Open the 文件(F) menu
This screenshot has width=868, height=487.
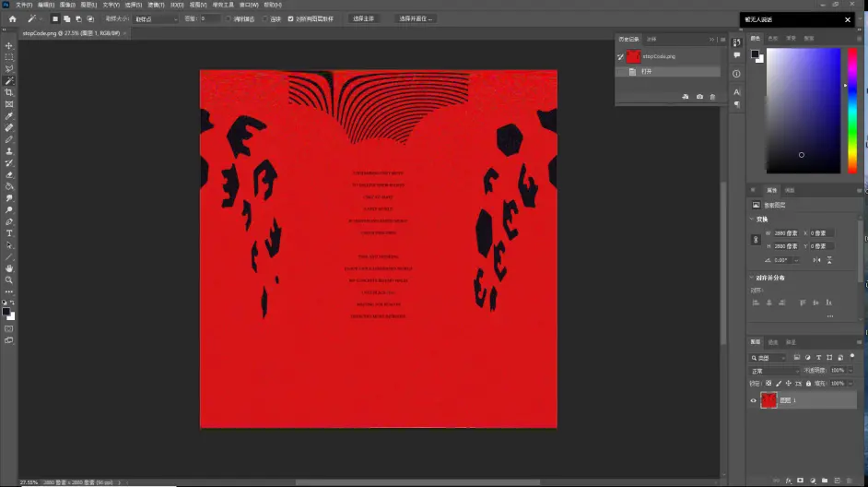pyautogui.click(x=23, y=5)
